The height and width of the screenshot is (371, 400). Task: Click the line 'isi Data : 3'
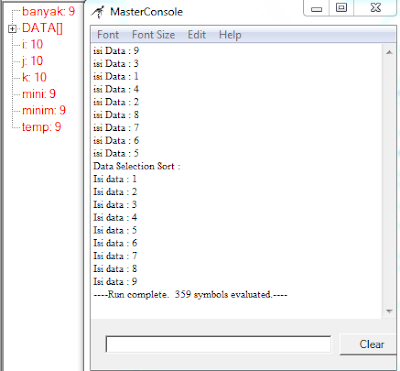pyautogui.click(x=116, y=63)
